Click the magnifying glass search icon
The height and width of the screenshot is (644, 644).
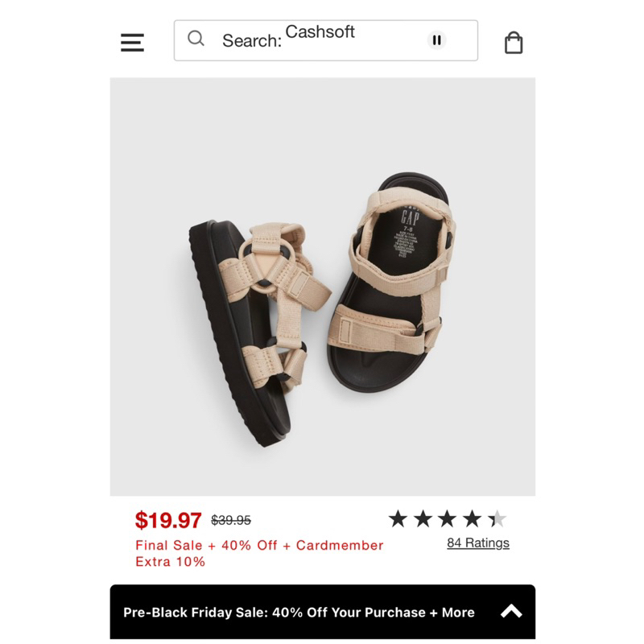[x=196, y=39]
